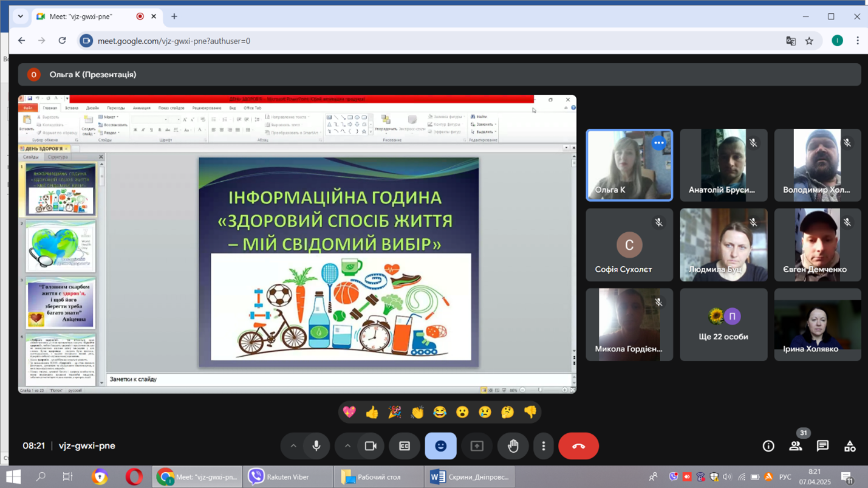868x488 pixels.
Task: Click the "Ще 22 особи" participants tile
Action: point(723,325)
